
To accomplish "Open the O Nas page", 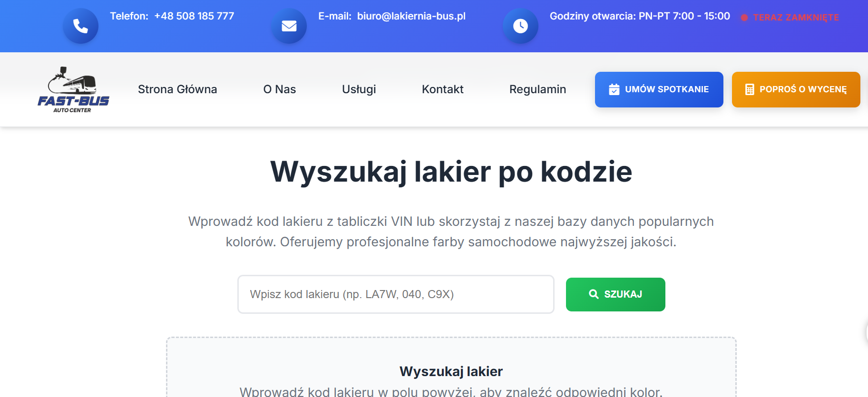I will (x=280, y=89).
